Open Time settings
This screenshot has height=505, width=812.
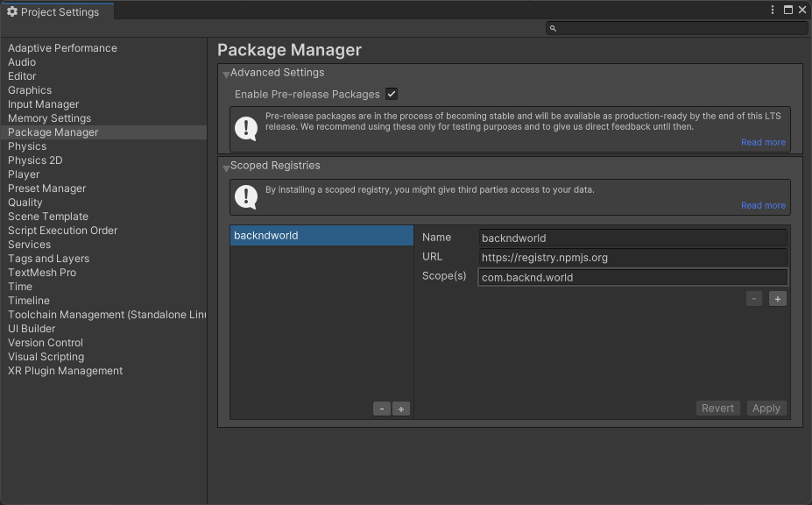coord(103,286)
